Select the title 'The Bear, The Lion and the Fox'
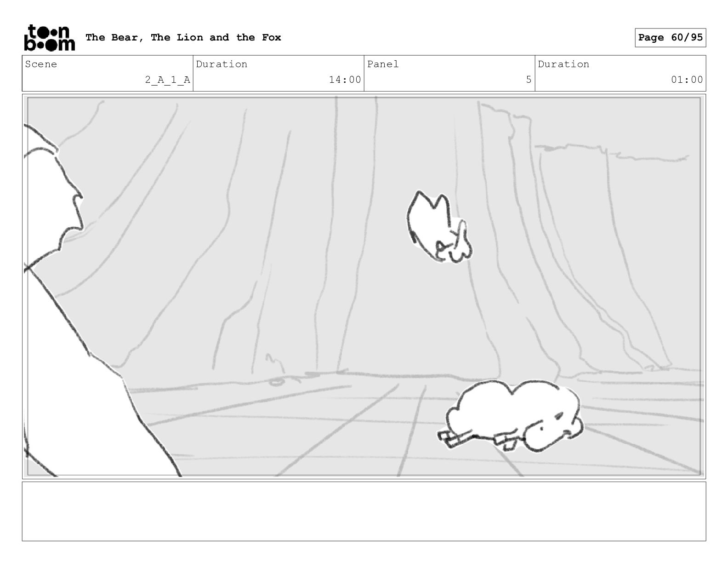728x563 pixels. tap(183, 37)
